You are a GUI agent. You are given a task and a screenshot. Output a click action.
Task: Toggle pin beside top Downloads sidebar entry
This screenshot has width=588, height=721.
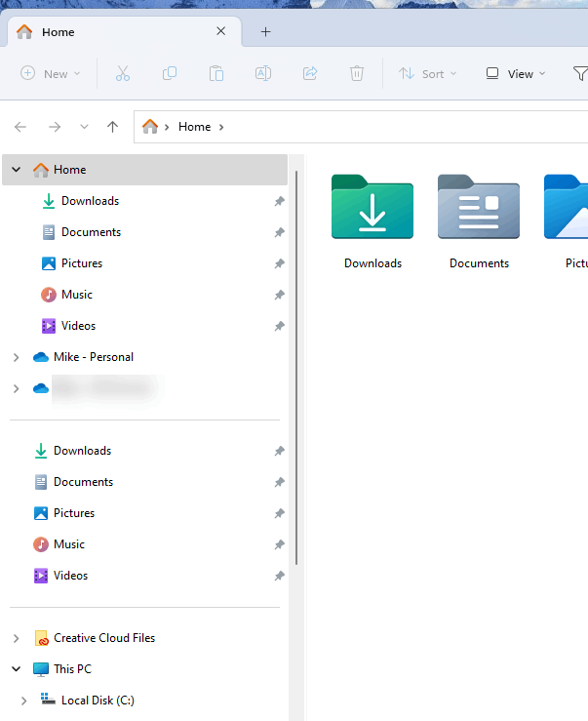click(x=279, y=201)
